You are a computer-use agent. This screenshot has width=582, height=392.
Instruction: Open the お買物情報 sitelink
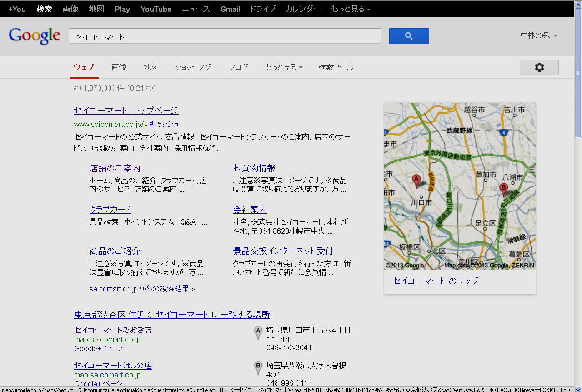[254, 168]
